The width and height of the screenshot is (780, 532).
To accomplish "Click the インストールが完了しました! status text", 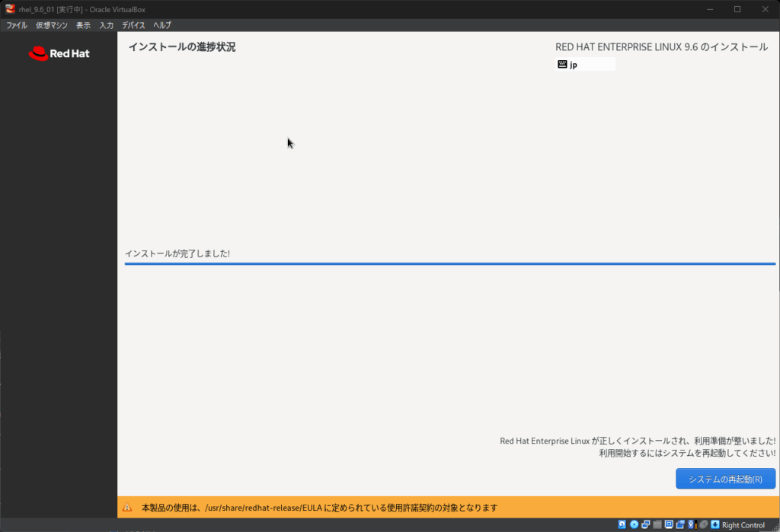I will pos(177,253).
